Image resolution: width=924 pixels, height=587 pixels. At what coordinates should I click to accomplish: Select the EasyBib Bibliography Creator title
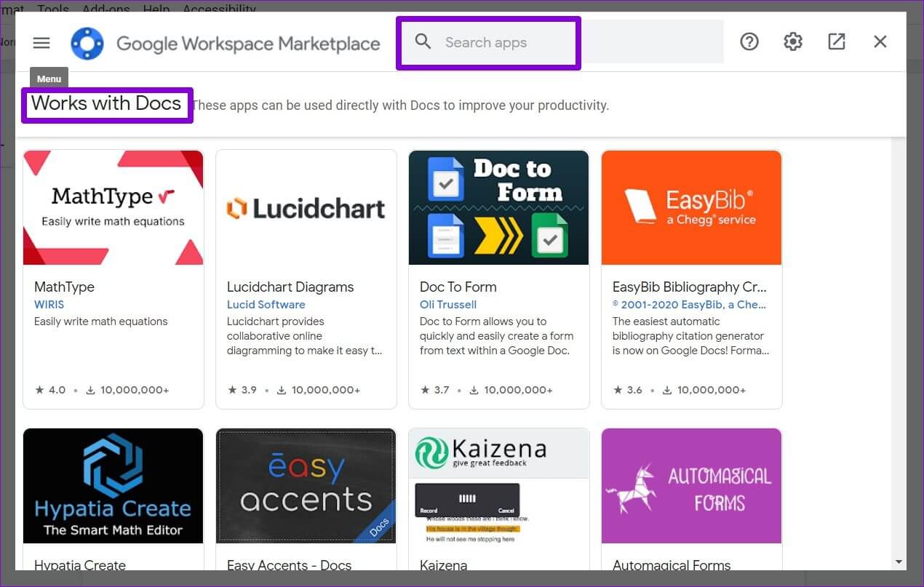pos(690,287)
